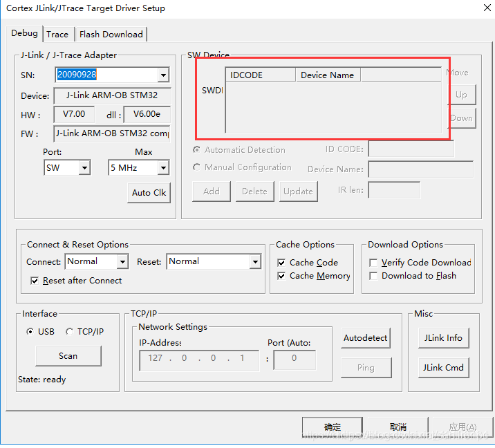The image size is (495, 448).
Task: Open the Port SW dropdown
Action: [x=84, y=167]
